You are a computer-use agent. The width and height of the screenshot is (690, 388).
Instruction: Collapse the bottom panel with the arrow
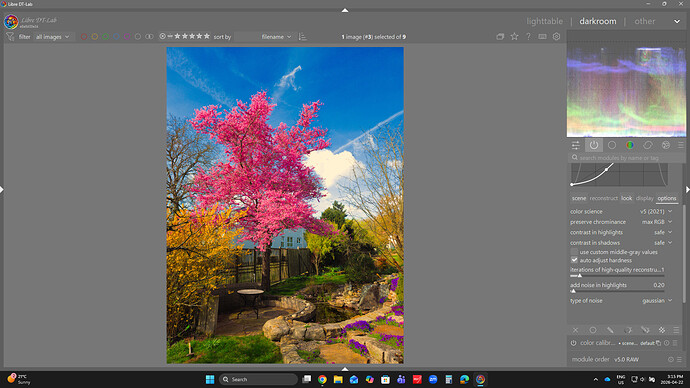click(345, 369)
